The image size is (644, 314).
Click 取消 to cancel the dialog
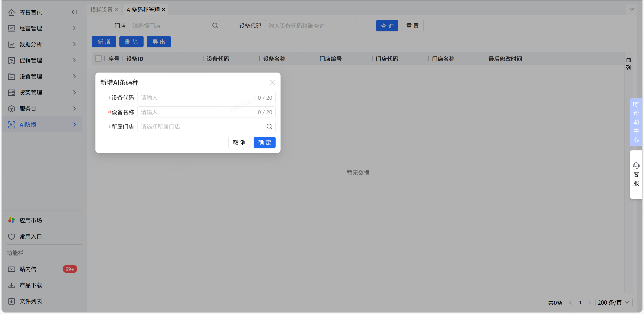[x=239, y=143]
